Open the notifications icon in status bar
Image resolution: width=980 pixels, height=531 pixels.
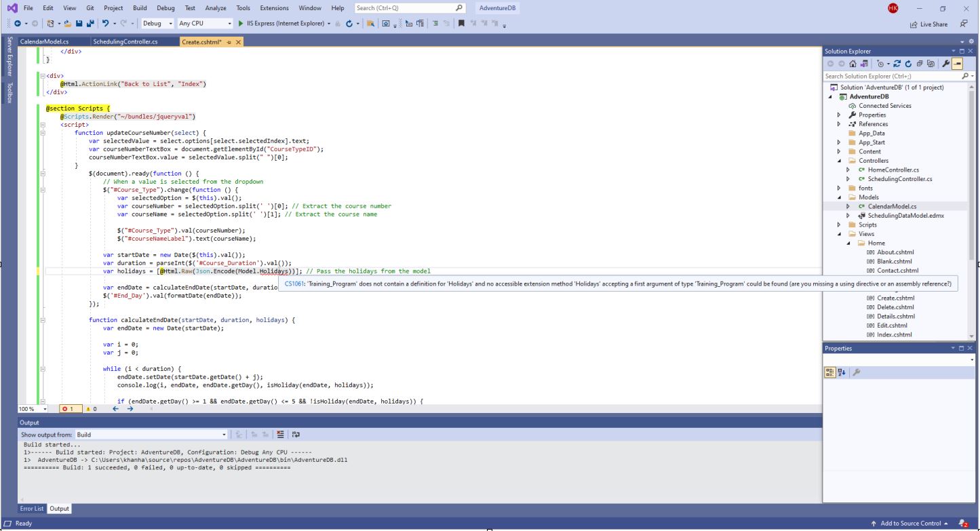pos(963,524)
